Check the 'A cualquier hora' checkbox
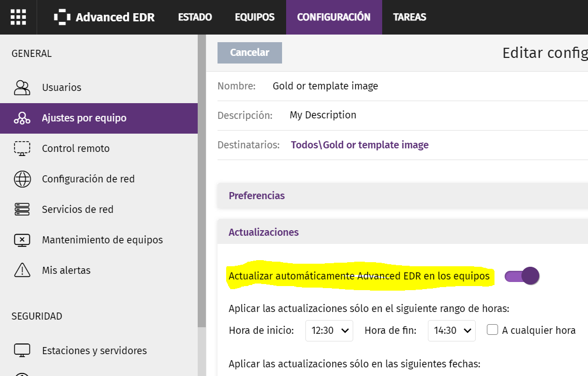The width and height of the screenshot is (588, 376). [492, 330]
